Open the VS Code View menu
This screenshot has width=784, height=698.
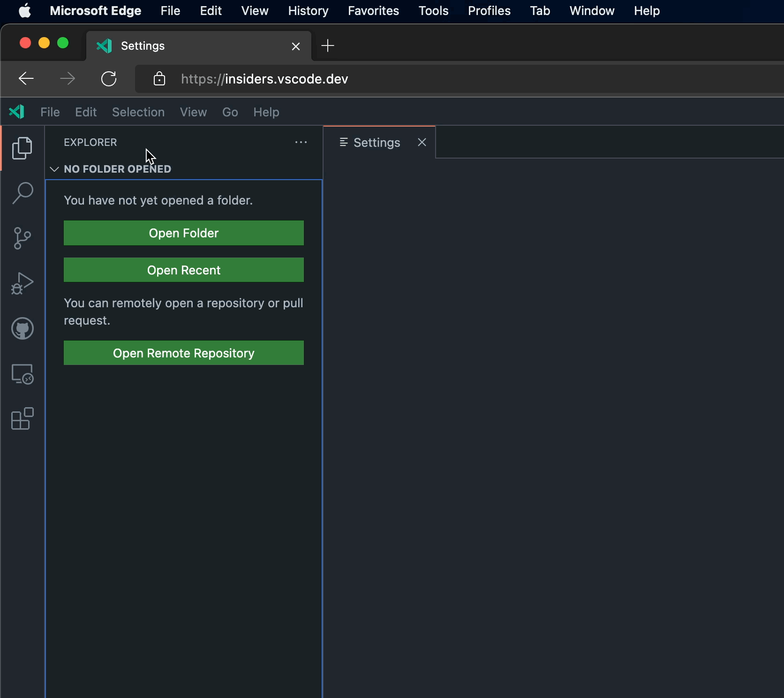point(193,112)
